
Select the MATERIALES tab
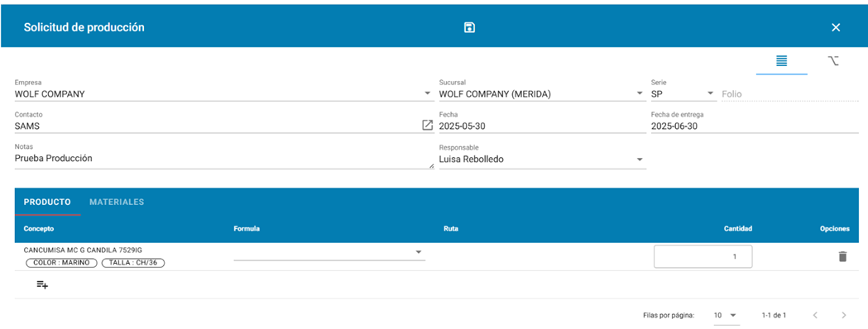pos(117,202)
